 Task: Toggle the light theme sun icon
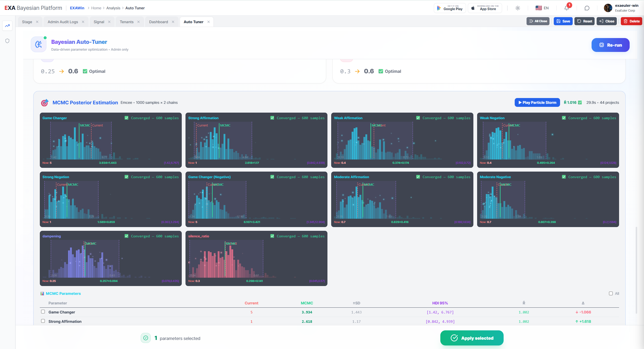pyautogui.click(x=518, y=8)
